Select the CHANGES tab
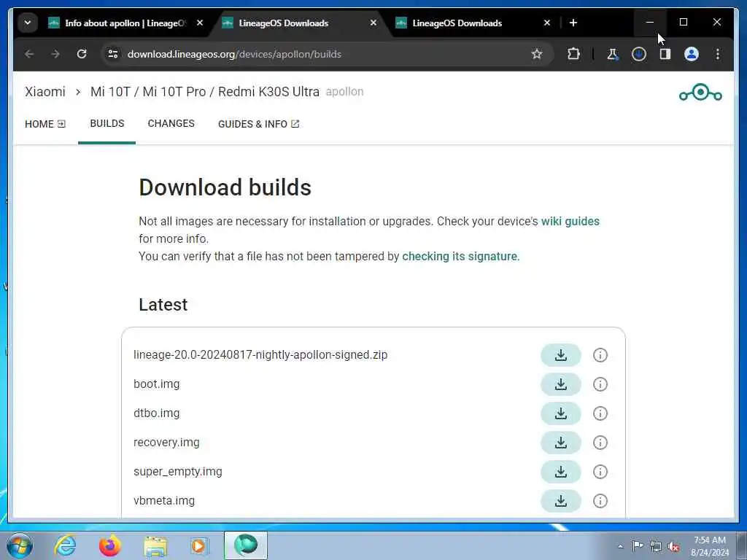747x560 pixels. tap(171, 124)
